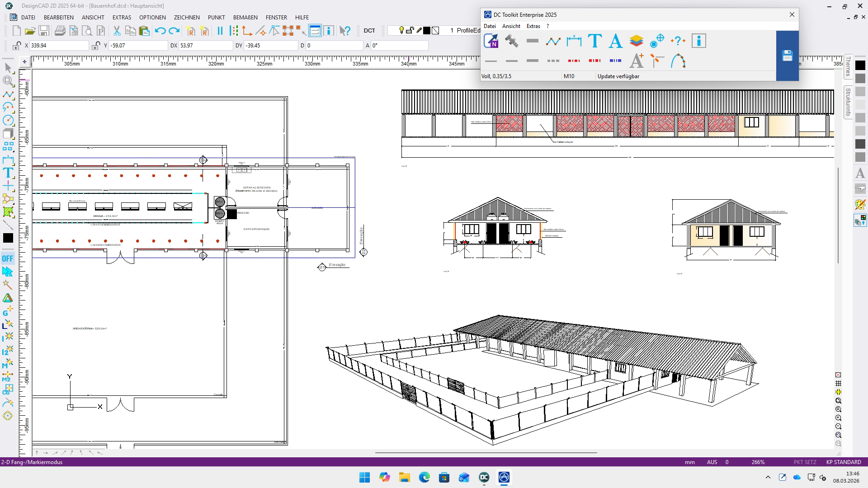Screen dimensions: 868x488
Task: Open Extras menu in DC Toolkit window
Action: click(x=533, y=26)
